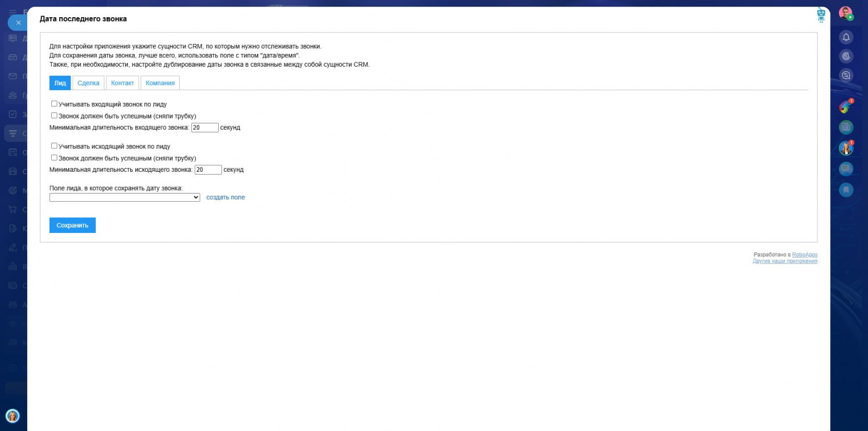Enable 'Учитывать исходящий звонок по лиду' checkbox
The width and height of the screenshot is (868, 431).
coord(54,146)
